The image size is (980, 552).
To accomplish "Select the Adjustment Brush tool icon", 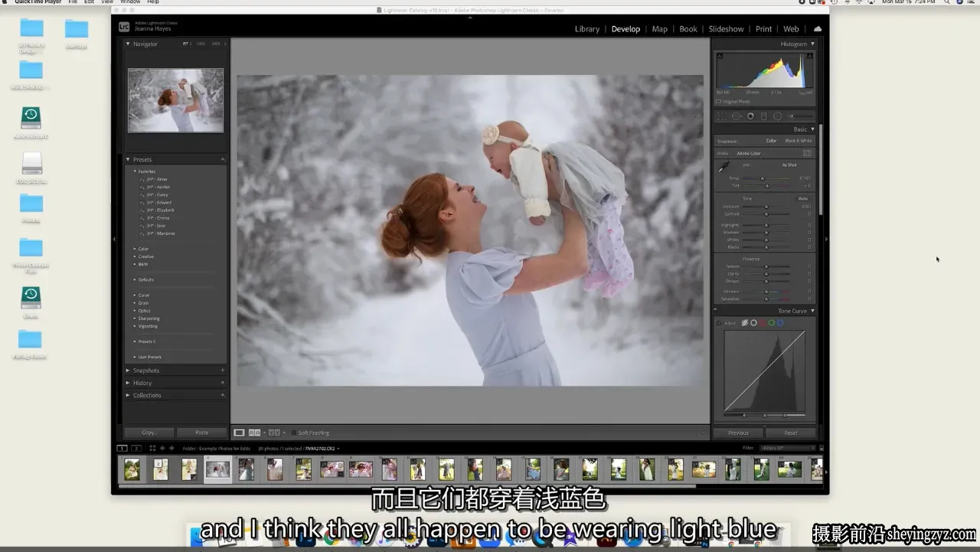I will click(x=800, y=116).
